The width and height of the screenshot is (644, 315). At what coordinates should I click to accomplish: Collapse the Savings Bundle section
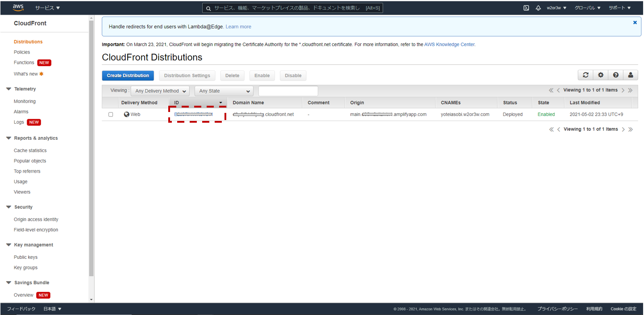pos(8,283)
